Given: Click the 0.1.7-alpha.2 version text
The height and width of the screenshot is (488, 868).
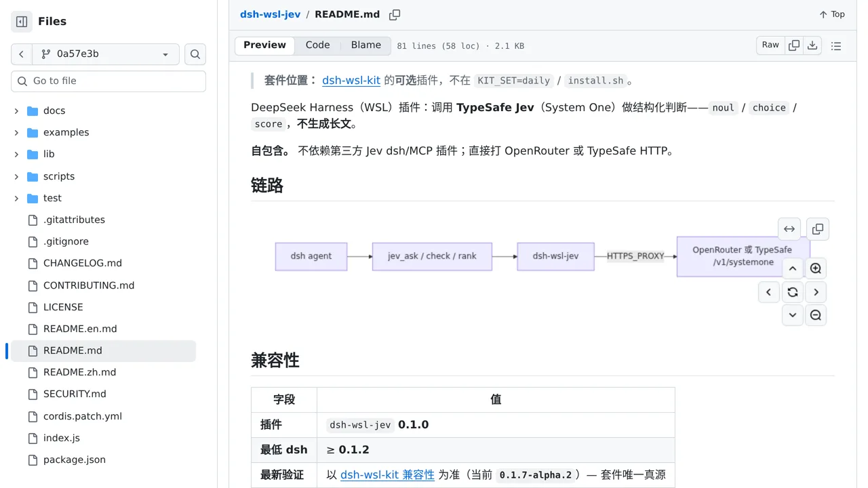Looking at the screenshot, I should coord(536,475).
